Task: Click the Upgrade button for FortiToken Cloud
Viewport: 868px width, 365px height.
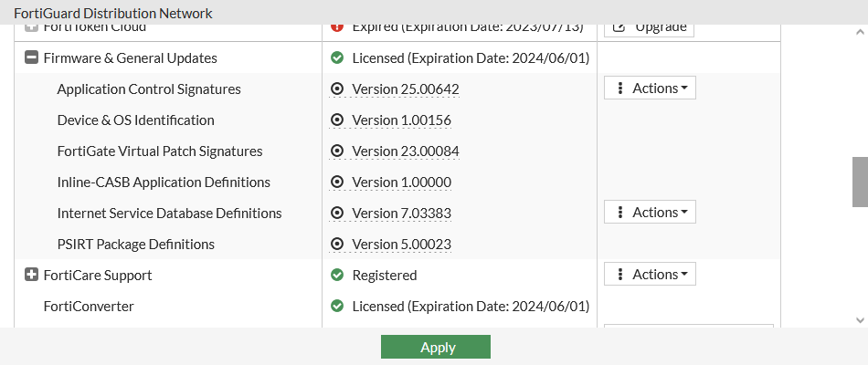Action: coord(649,26)
